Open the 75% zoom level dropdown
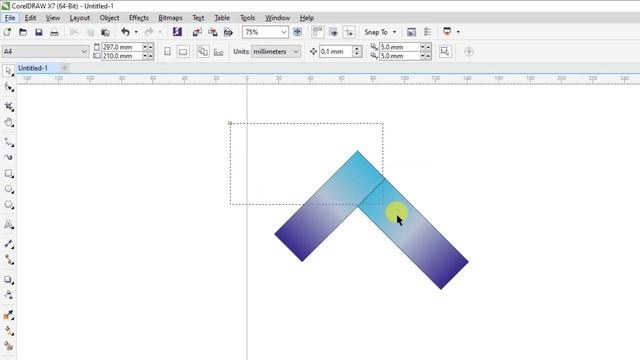Image resolution: width=640 pixels, height=360 pixels. coord(284,32)
